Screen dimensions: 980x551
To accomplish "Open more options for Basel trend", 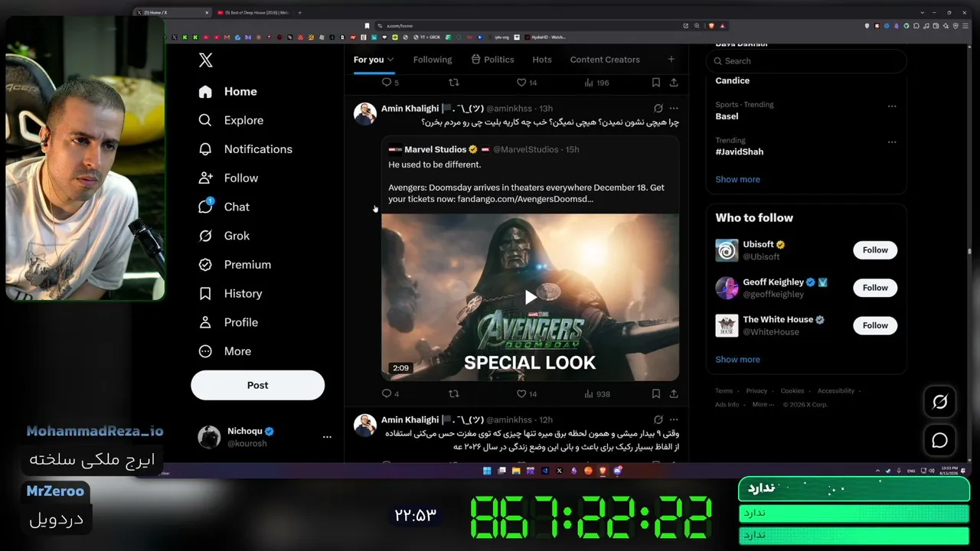I will pyautogui.click(x=892, y=106).
